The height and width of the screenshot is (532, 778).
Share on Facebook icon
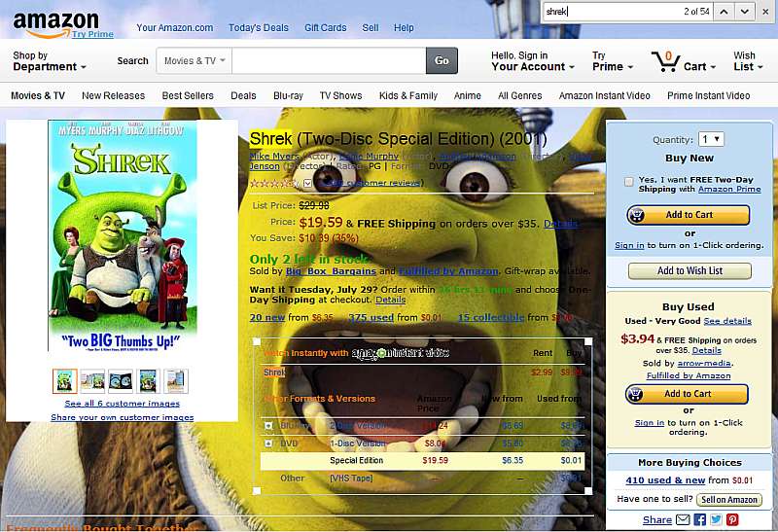699,519
